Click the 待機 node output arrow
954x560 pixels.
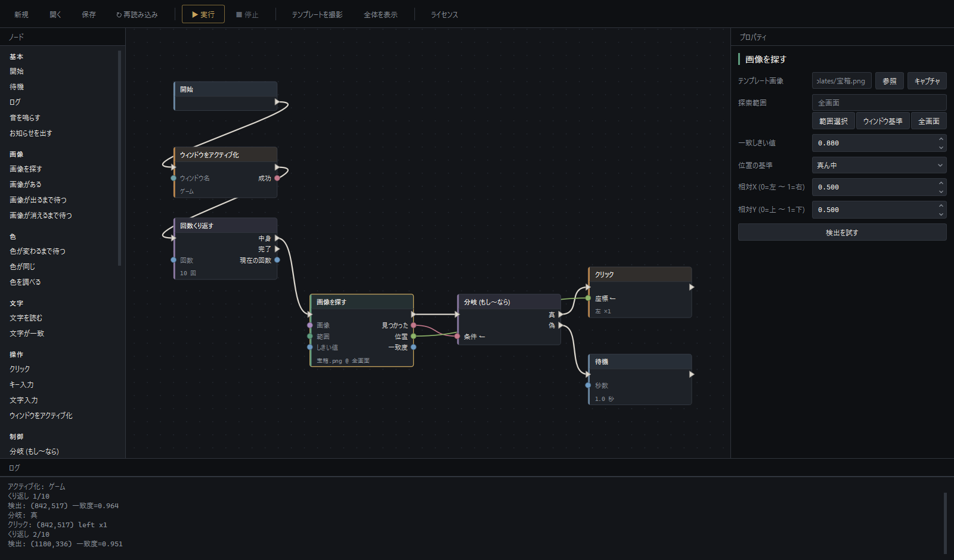pos(692,374)
